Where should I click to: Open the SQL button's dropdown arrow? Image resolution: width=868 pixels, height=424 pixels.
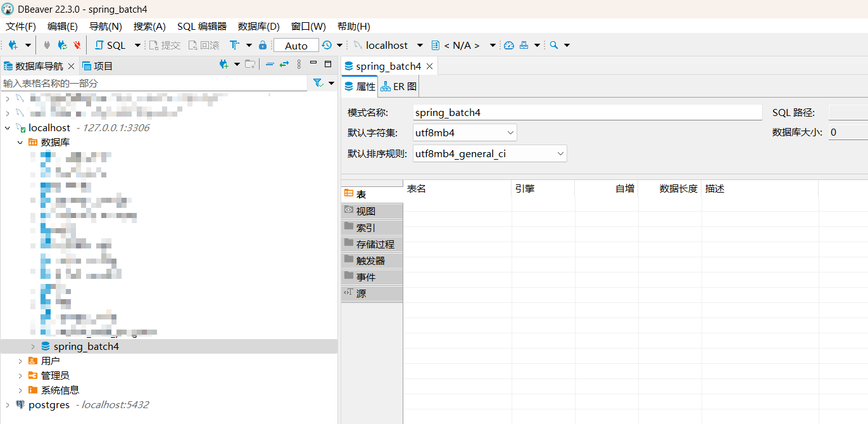tap(137, 46)
